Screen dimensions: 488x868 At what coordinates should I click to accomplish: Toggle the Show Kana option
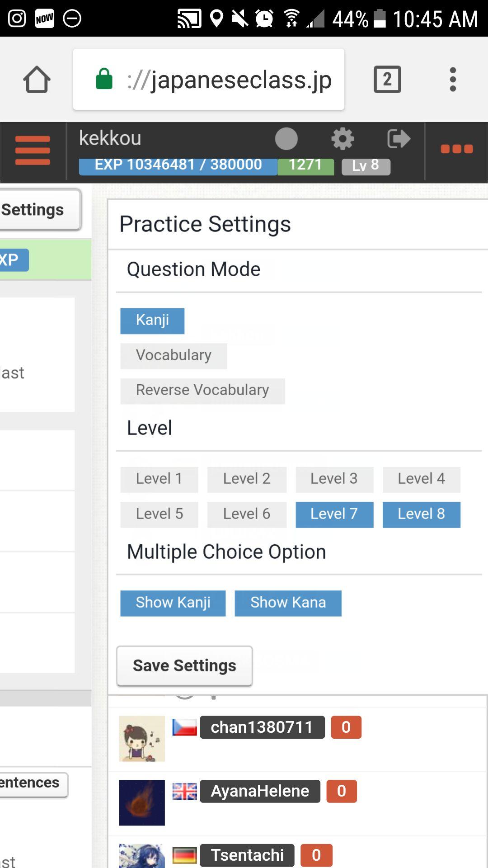pos(288,603)
